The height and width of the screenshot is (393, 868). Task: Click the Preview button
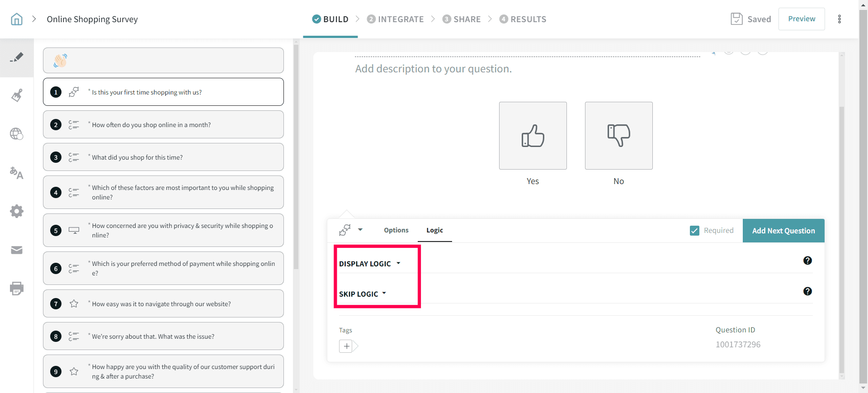(x=802, y=19)
